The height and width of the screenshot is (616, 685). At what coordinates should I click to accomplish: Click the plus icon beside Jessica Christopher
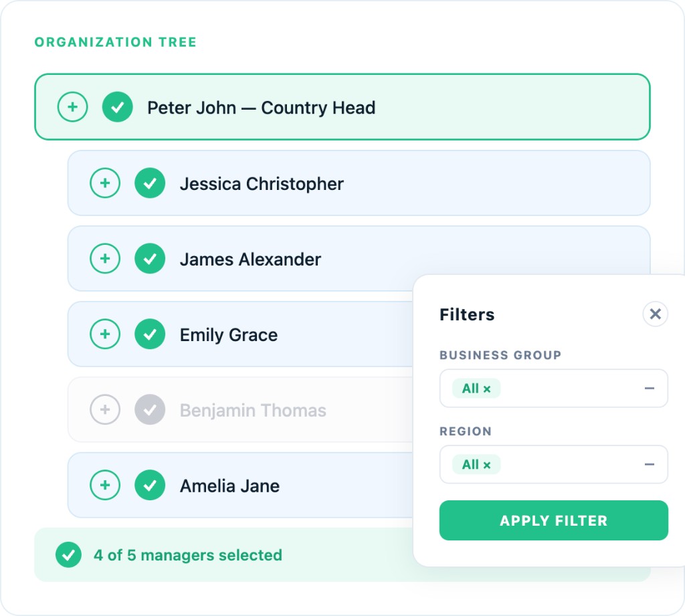[105, 183]
